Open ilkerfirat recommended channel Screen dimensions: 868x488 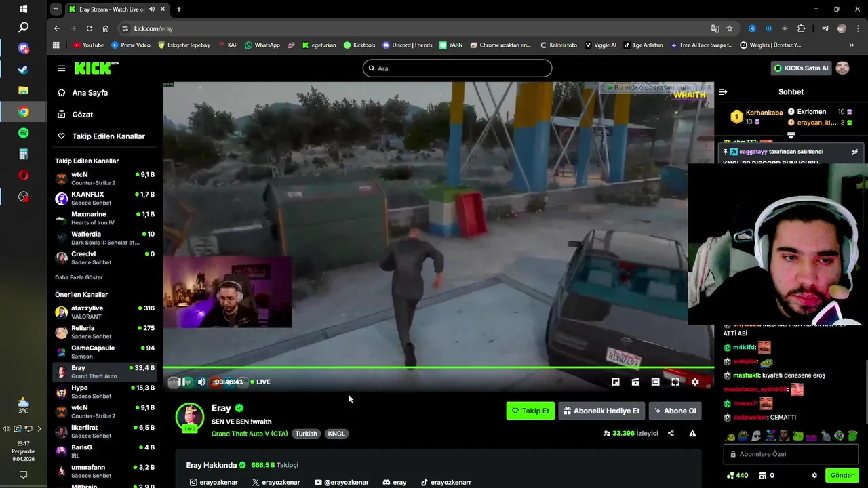(105, 432)
